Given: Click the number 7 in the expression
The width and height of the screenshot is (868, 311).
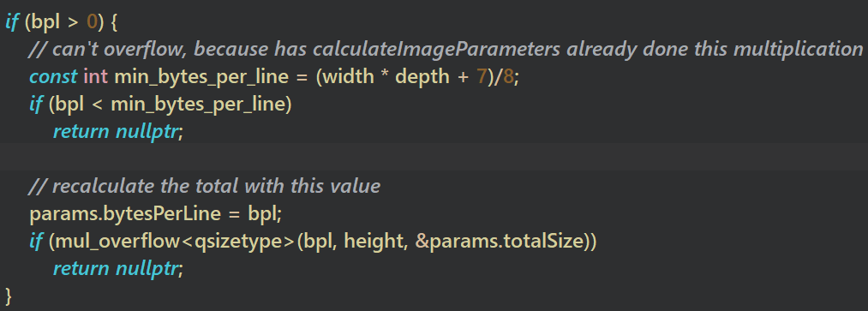Looking at the screenshot, I should (481, 77).
